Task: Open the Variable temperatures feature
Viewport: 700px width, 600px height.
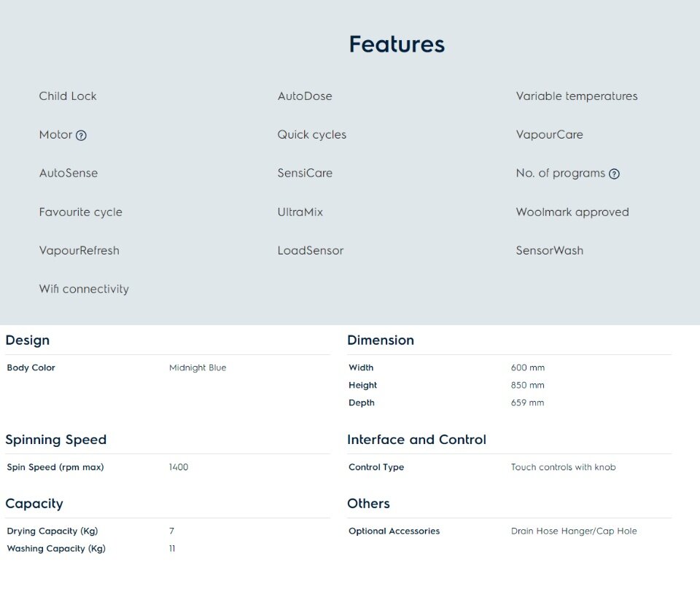Action: 577,96
